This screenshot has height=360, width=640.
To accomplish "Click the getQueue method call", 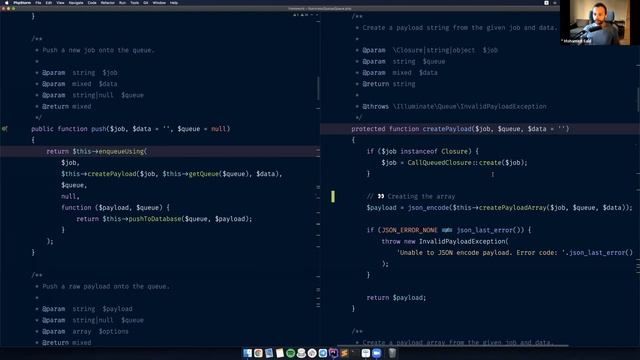I will pos(204,174).
